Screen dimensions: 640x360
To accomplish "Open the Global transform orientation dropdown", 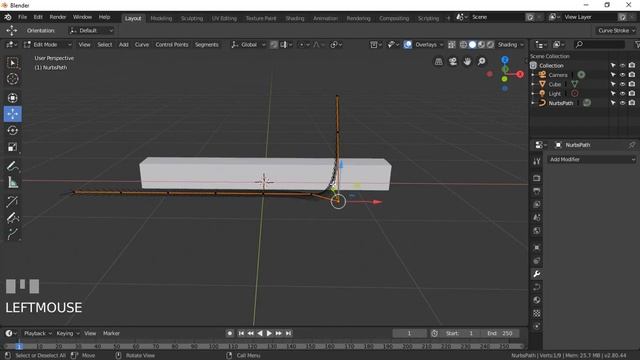I will tap(248, 44).
